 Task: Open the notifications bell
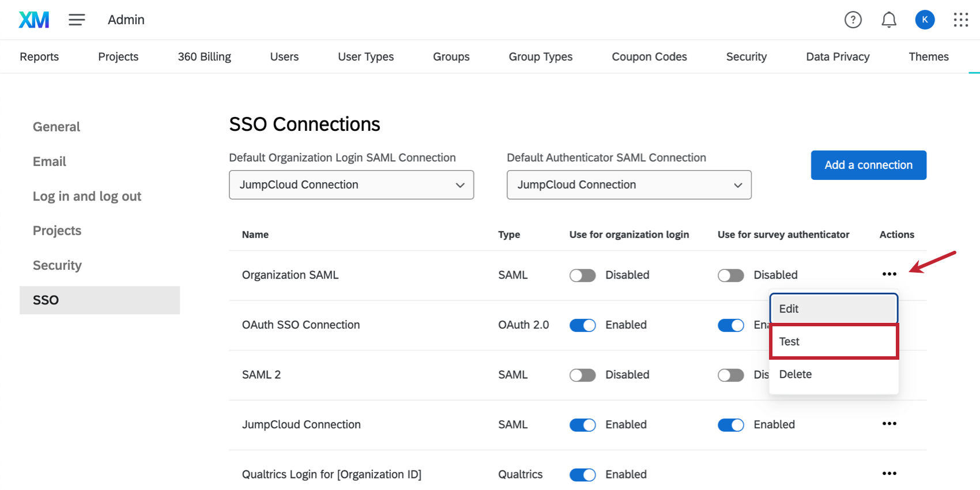tap(889, 20)
